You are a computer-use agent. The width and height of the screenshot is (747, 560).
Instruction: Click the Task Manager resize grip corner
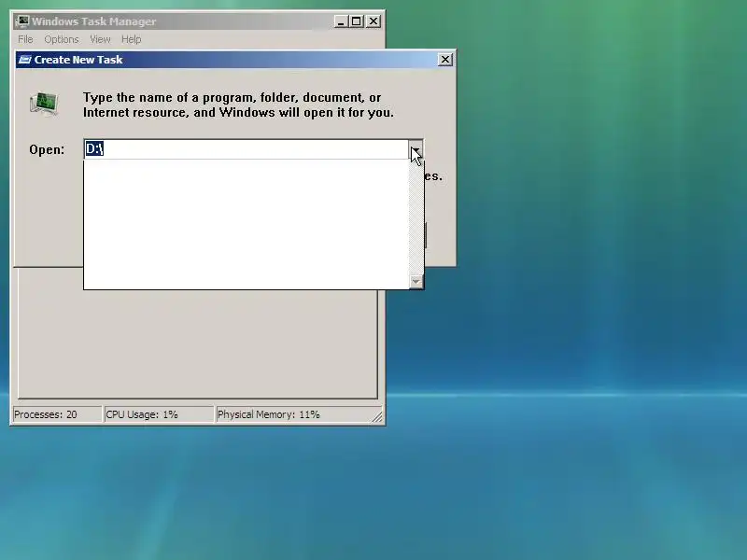click(377, 416)
